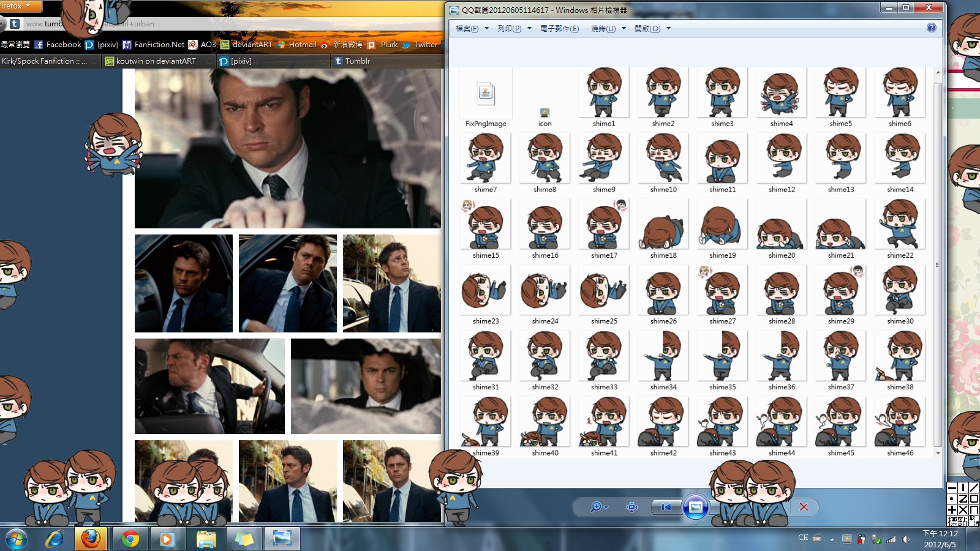
Task: Open the Twitter bookmark
Action: (x=420, y=45)
